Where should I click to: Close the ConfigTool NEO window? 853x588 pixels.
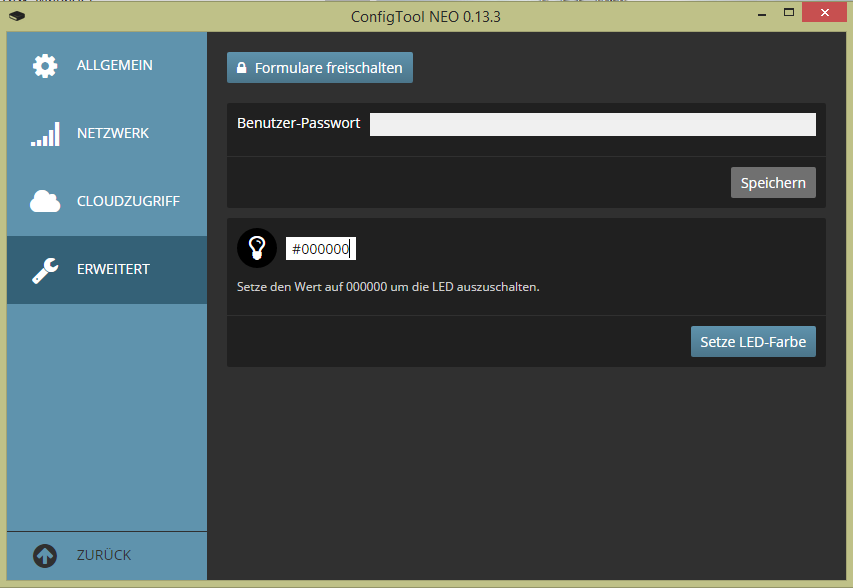tap(823, 14)
